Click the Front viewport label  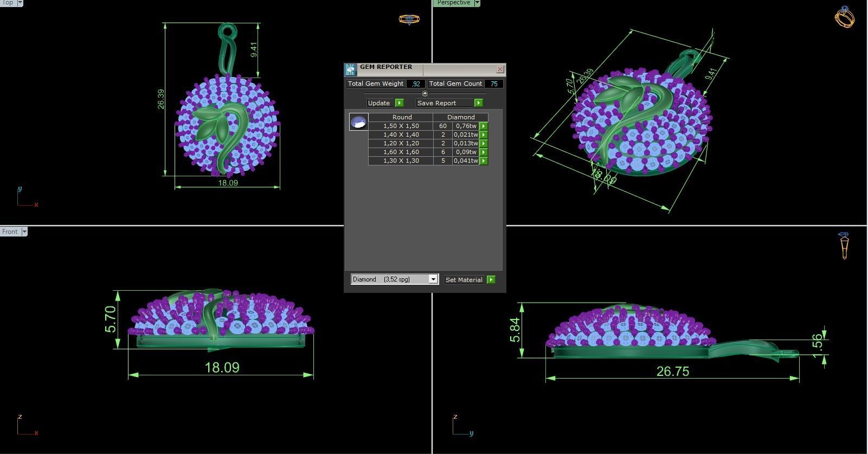pyautogui.click(x=10, y=232)
